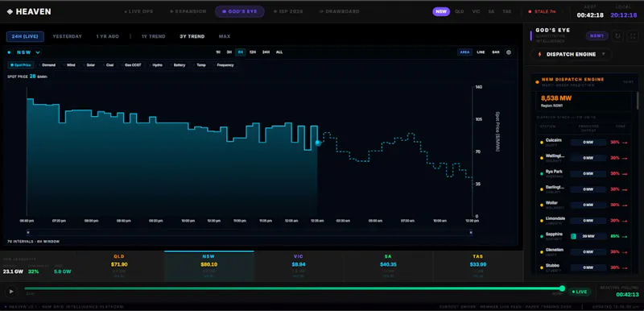Set chart window to 1H
This screenshot has height=311, width=644.
click(x=218, y=52)
